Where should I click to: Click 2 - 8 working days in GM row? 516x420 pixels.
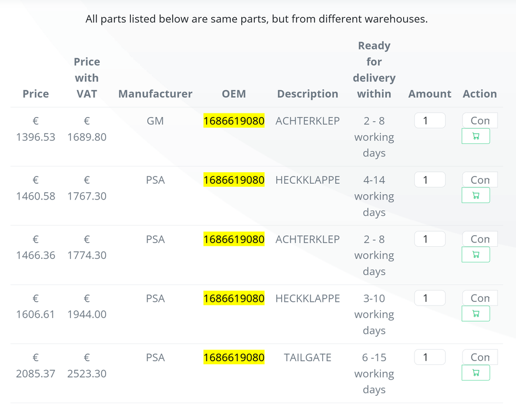374,137
